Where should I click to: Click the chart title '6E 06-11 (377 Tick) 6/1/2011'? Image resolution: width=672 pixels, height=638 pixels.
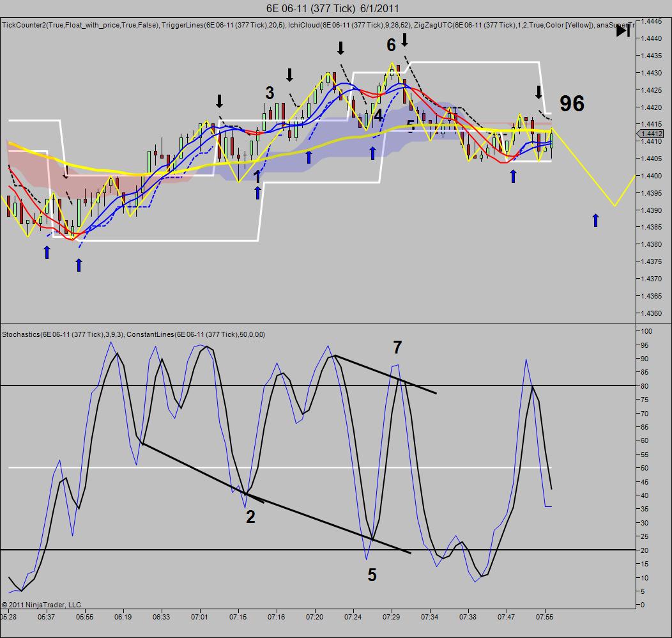(x=333, y=8)
